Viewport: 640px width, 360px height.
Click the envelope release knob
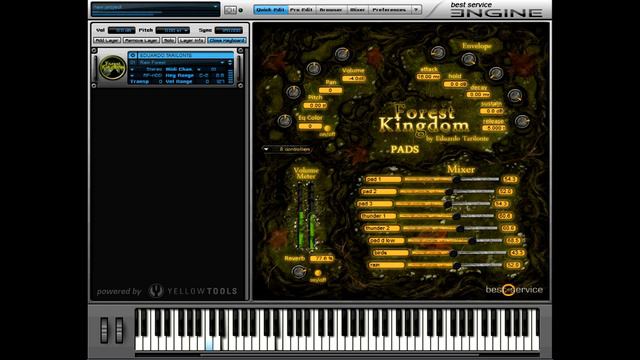pos(522,121)
